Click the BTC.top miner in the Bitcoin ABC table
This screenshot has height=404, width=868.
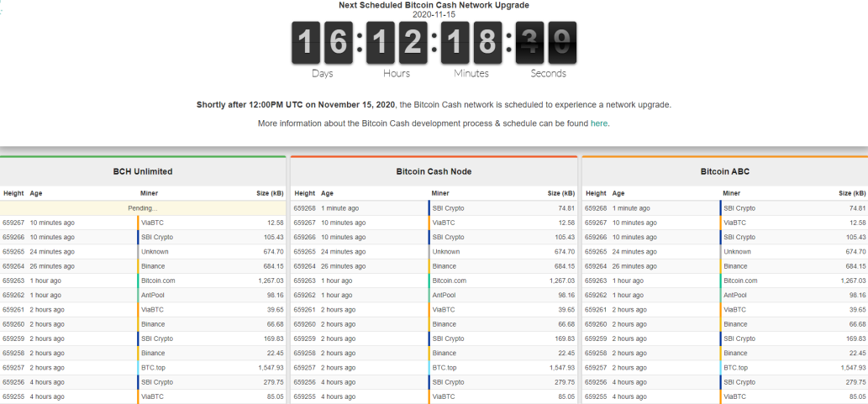coord(736,368)
